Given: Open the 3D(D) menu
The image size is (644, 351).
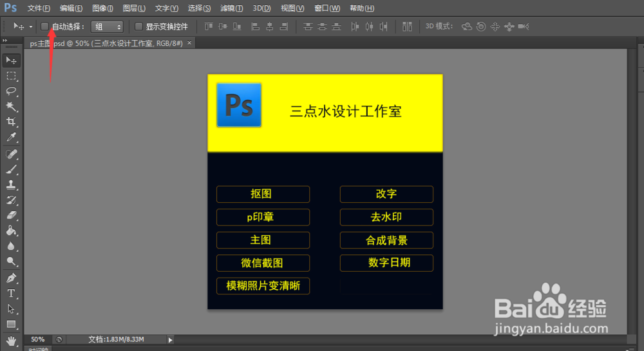Looking at the screenshot, I should (x=261, y=8).
